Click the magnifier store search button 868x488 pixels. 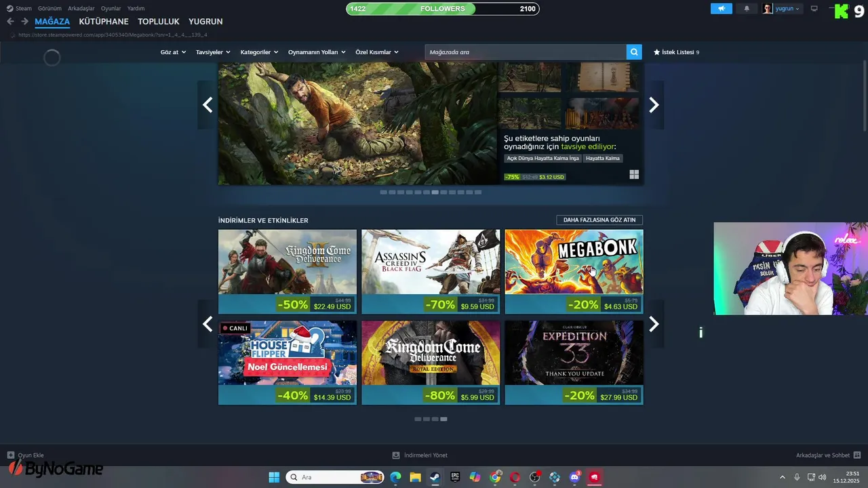(634, 52)
